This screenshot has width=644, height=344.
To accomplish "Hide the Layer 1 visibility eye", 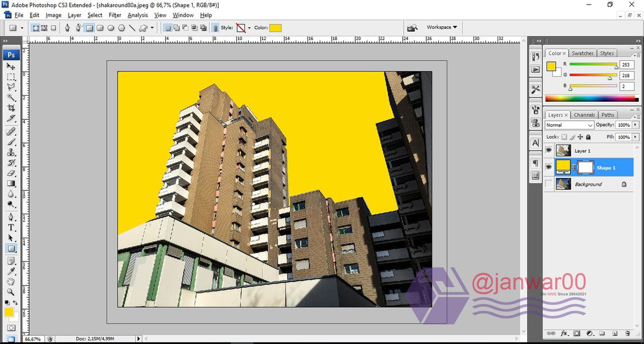I will 549,150.
